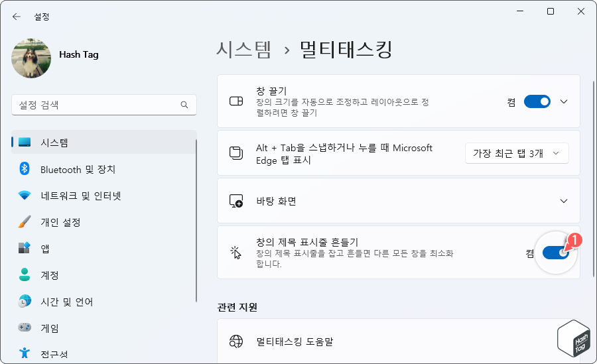The height and width of the screenshot is (364, 597).
Task: Turn off the 창 끌기 toggle
Action: pyautogui.click(x=537, y=101)
